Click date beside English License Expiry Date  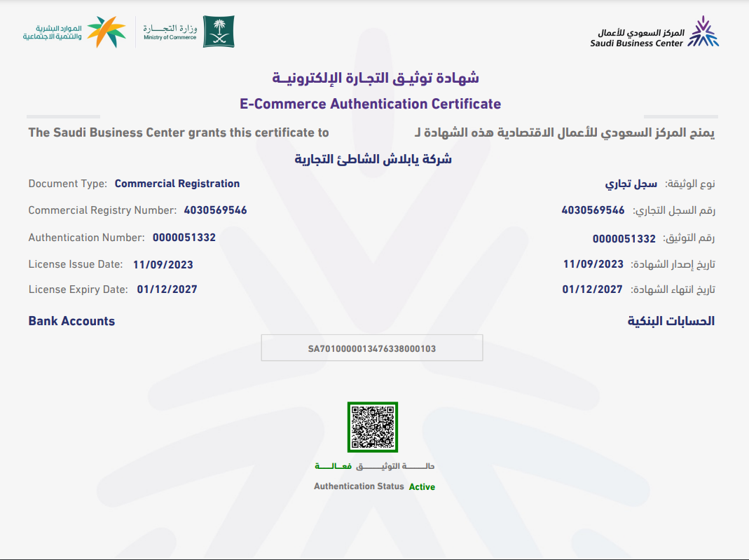[167, 289]
